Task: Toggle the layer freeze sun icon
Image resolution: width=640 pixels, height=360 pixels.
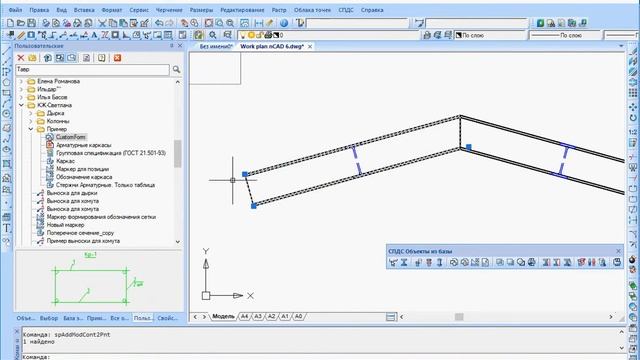Action: pyautogui.click(x=251, y=36)
